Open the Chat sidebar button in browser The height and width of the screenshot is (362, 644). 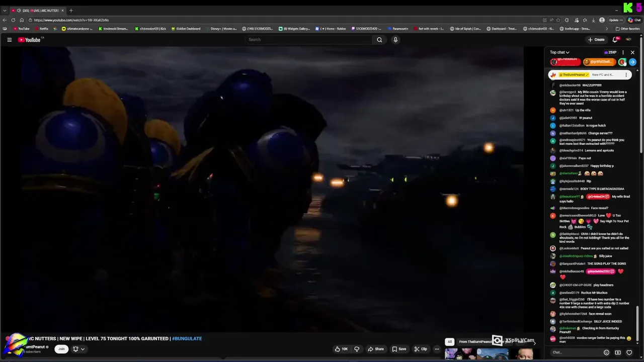point(634,20)
